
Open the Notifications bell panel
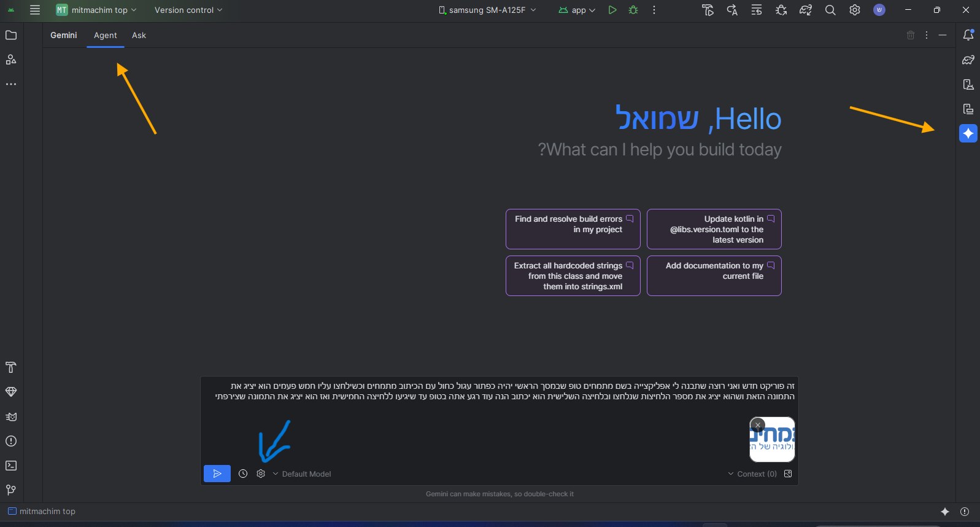coord(968,35)
